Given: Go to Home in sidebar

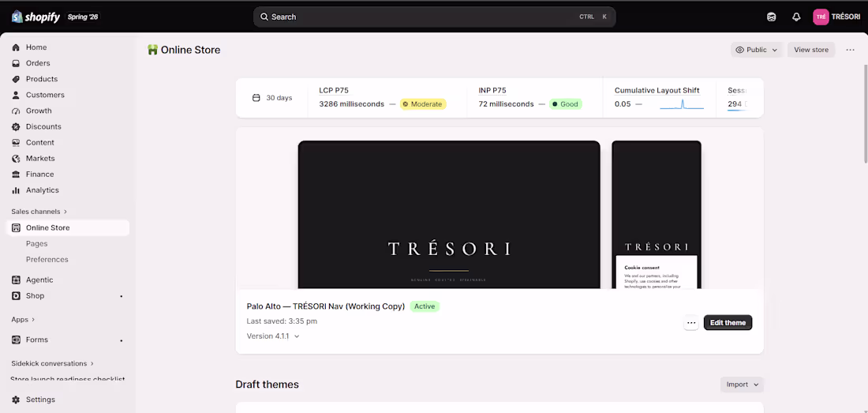Looking at the screenshot, I should [68, 47].
